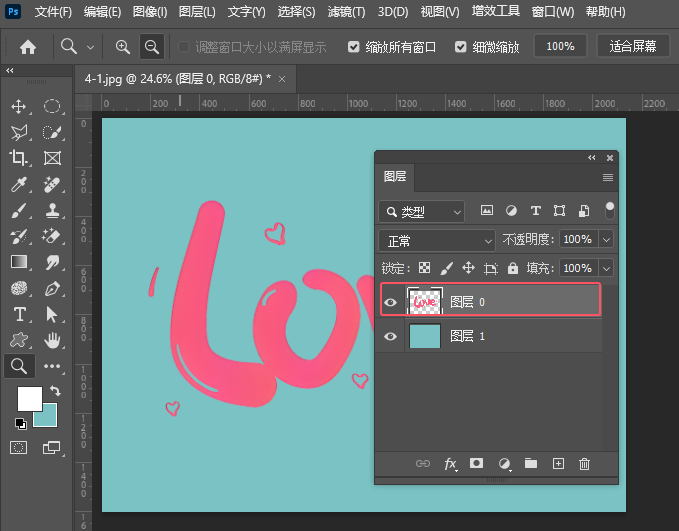Open the Layers panel options menu
This screenshot has height=531, width=679.
(608, 177)
